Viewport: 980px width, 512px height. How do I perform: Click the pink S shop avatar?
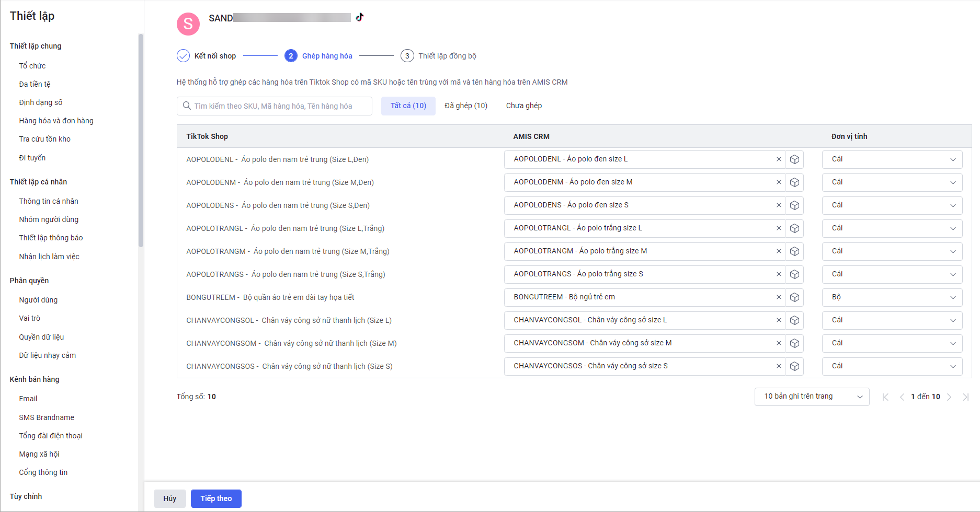pos(188,24)
